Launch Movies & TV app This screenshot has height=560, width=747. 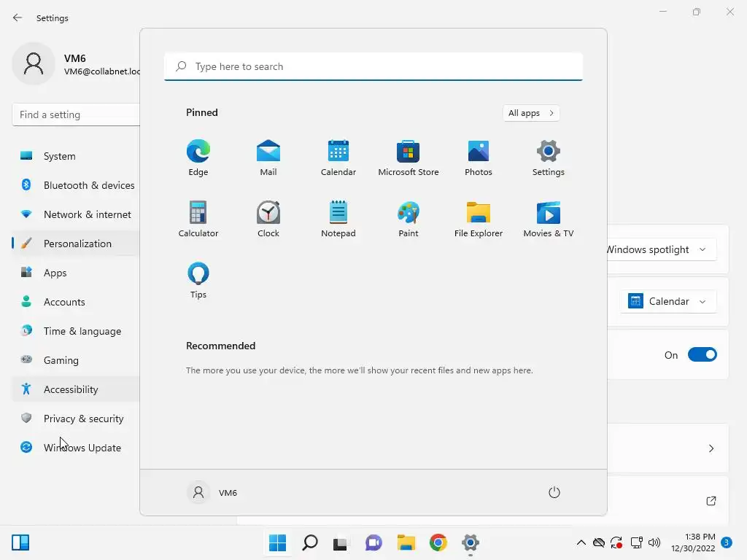pyautogui.click(x=549, y=219)
